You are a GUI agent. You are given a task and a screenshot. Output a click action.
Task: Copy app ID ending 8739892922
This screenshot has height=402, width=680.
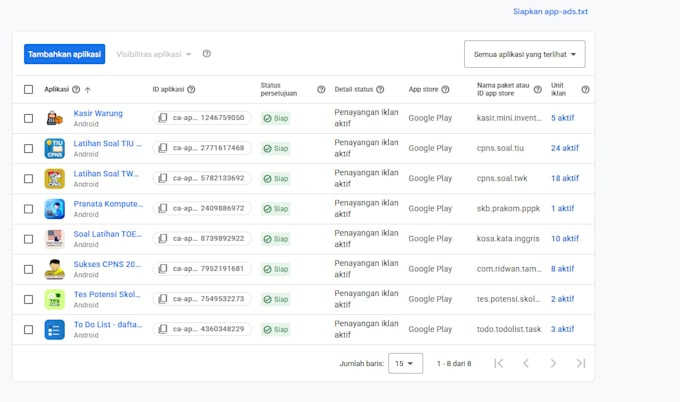tap(163, 239)
